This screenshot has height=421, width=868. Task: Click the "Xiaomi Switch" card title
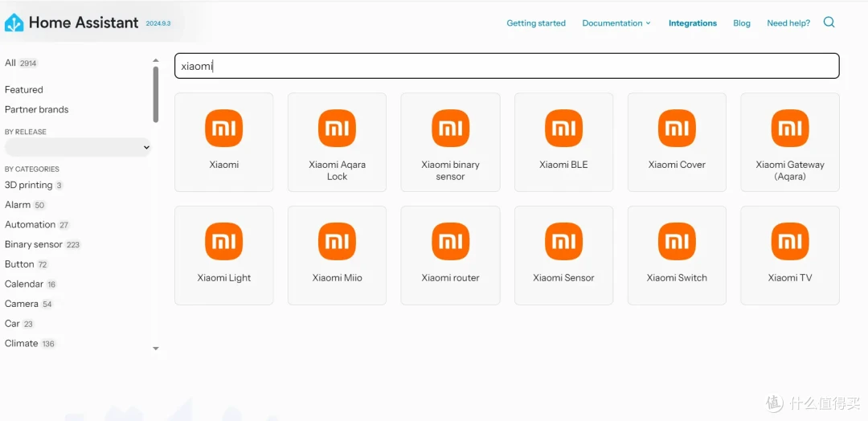(677, 278)
